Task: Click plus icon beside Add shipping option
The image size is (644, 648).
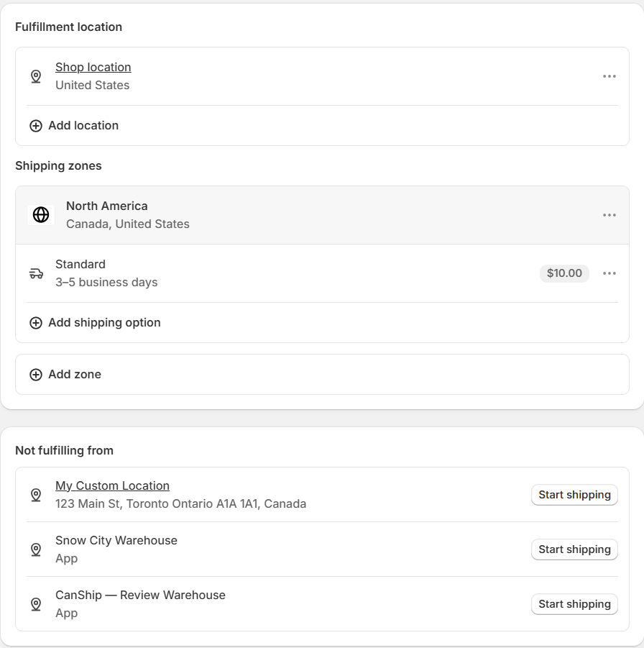Action: tap(36, 323)
